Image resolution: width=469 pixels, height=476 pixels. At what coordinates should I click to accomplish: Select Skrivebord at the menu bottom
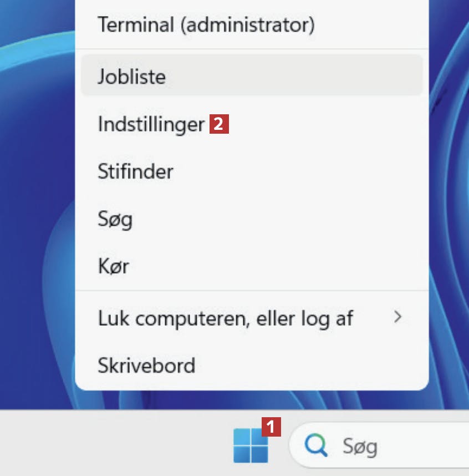(252, 365)
